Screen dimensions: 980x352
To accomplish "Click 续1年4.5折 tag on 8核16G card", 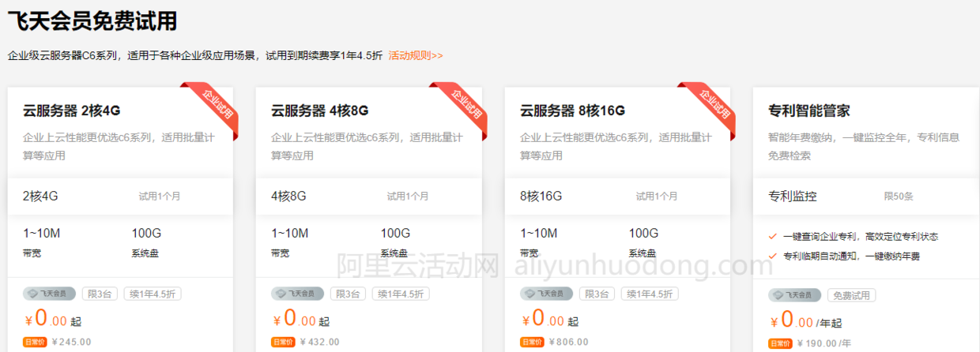I will [x=650, y=294].
